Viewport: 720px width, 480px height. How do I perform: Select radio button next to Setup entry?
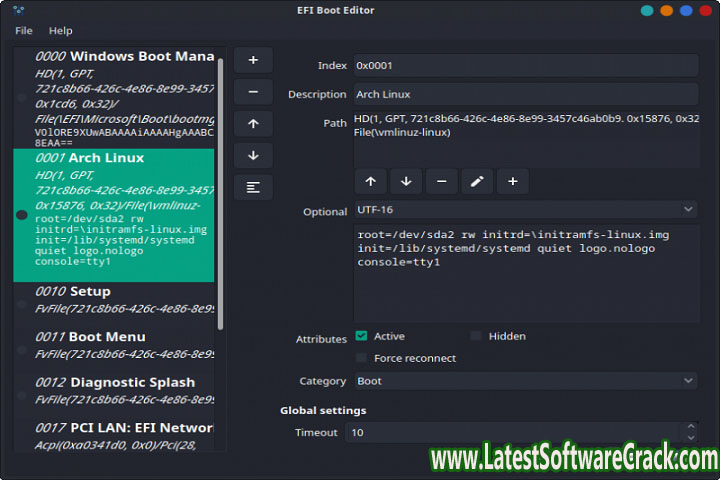pyautogui.click(x=22, y=304)
